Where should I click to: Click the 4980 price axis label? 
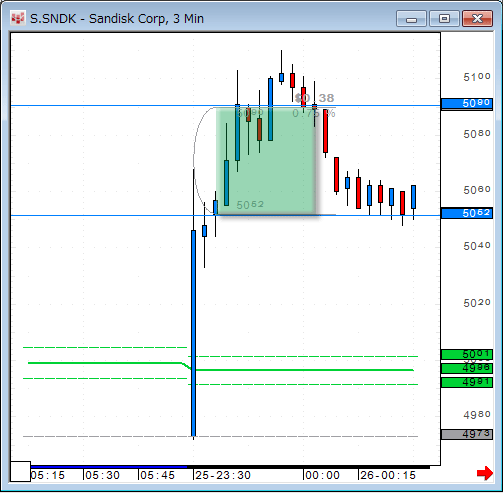coord(477,415)
